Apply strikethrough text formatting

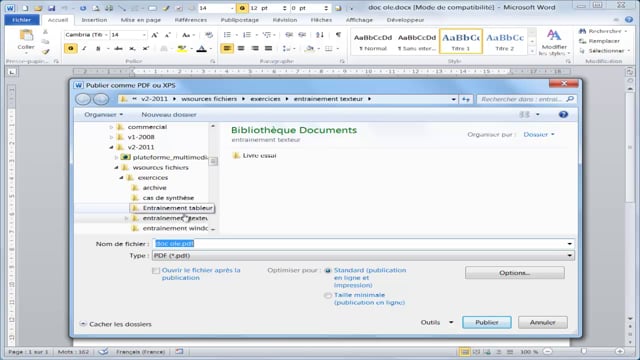[x=118, y=49]
